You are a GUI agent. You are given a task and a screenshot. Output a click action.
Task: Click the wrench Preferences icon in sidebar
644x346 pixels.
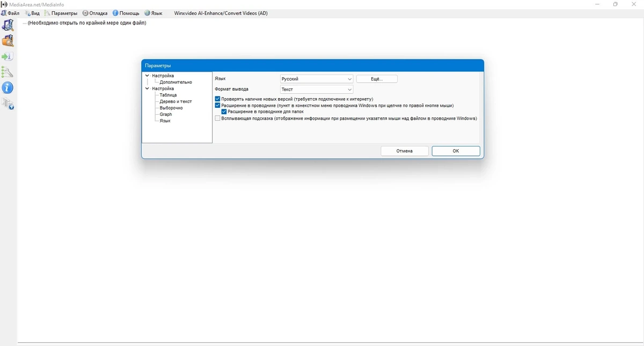8,72
